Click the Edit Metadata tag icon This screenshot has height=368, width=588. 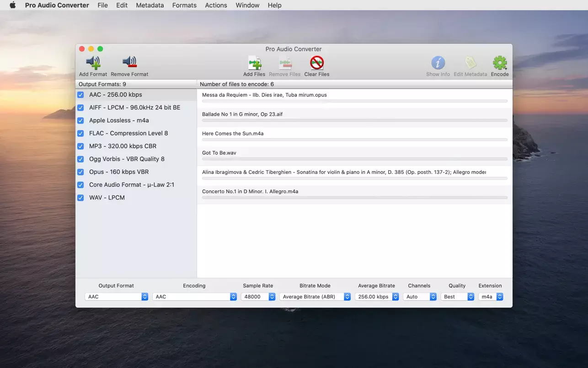click(x=470, y=63)
